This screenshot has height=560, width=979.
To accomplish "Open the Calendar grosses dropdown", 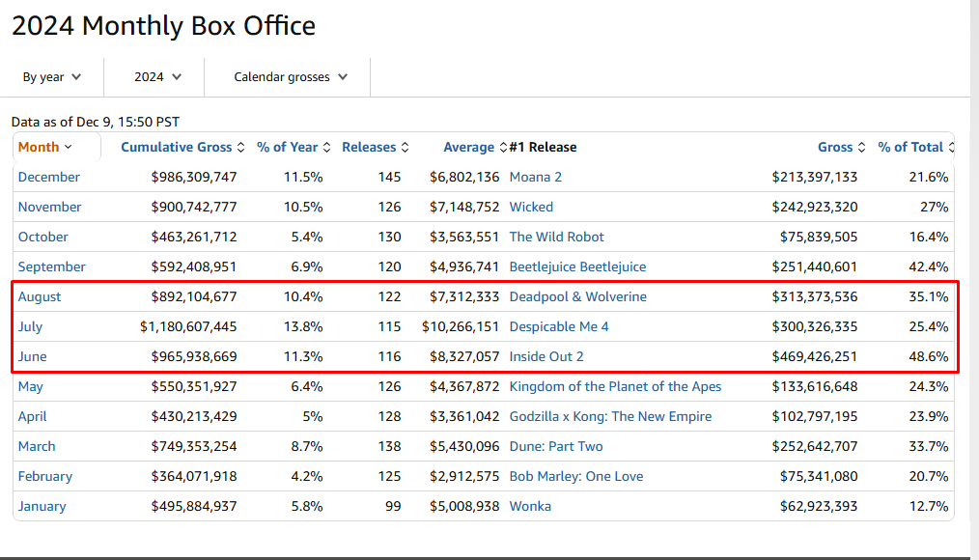I will tap(290, 77).
